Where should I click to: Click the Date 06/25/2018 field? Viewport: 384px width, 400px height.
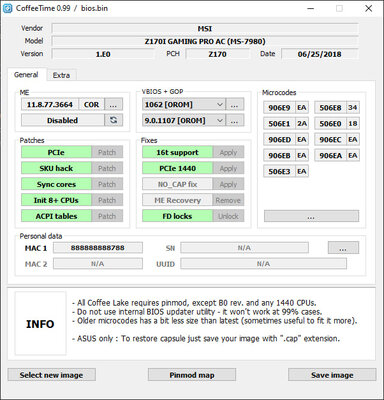click(x=320, y=54)
